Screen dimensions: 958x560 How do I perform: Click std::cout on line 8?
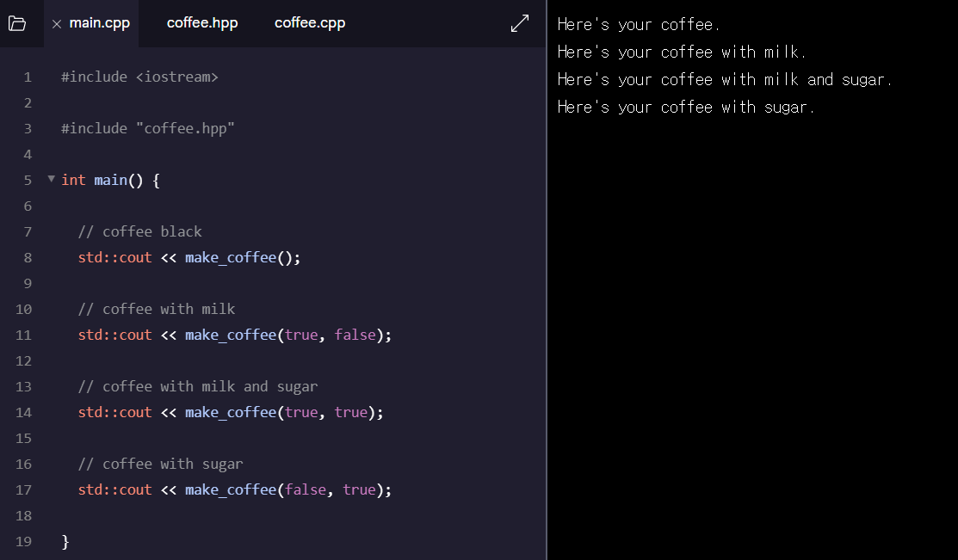tap(114, 258)
